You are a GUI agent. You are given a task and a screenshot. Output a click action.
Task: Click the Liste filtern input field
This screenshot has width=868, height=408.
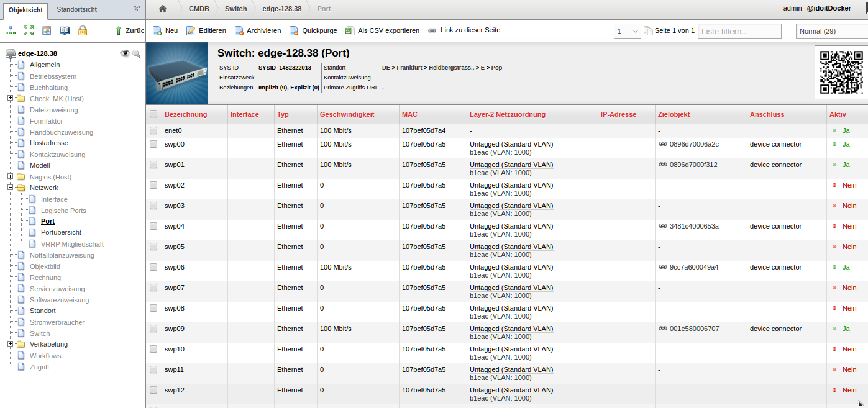[739, 31]
